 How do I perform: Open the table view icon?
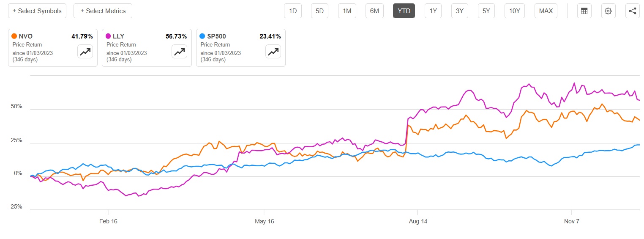pyautogui.click(x=584, y=11)
